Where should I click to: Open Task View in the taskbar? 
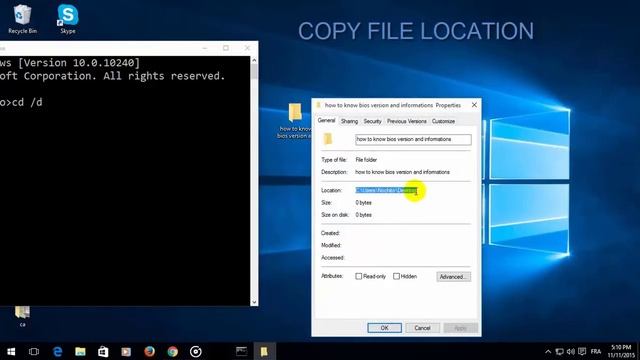pos(34,351)
